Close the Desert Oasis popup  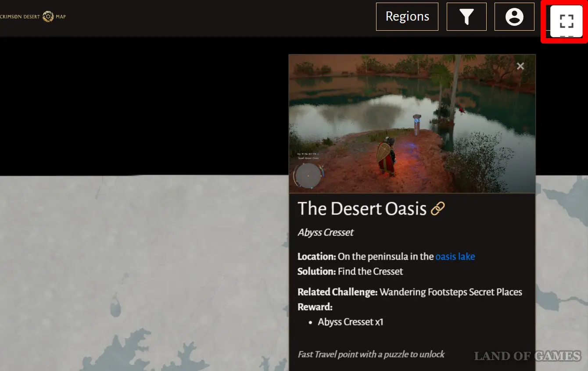(520, 66)
